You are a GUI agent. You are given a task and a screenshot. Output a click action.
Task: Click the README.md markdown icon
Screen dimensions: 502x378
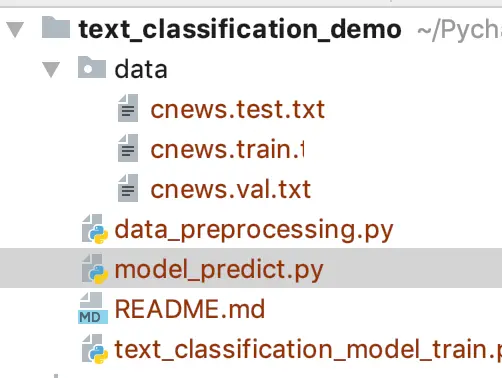click(x=93, y=308)
